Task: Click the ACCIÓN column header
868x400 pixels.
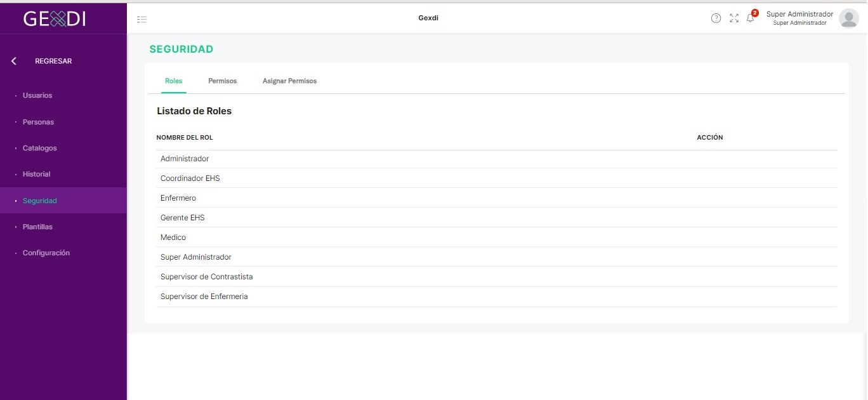Action: click(x=710, y=137)
